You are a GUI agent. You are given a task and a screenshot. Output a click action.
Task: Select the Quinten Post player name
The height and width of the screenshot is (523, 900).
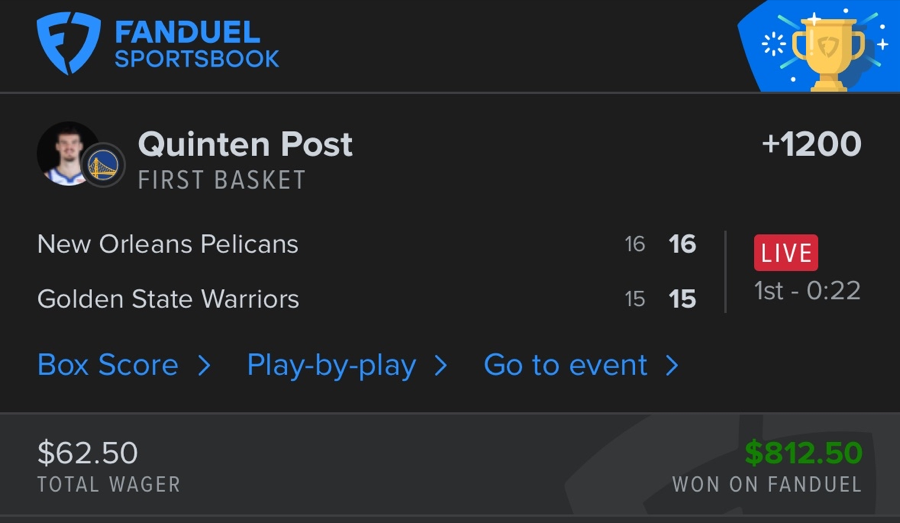tap(245, 144)
